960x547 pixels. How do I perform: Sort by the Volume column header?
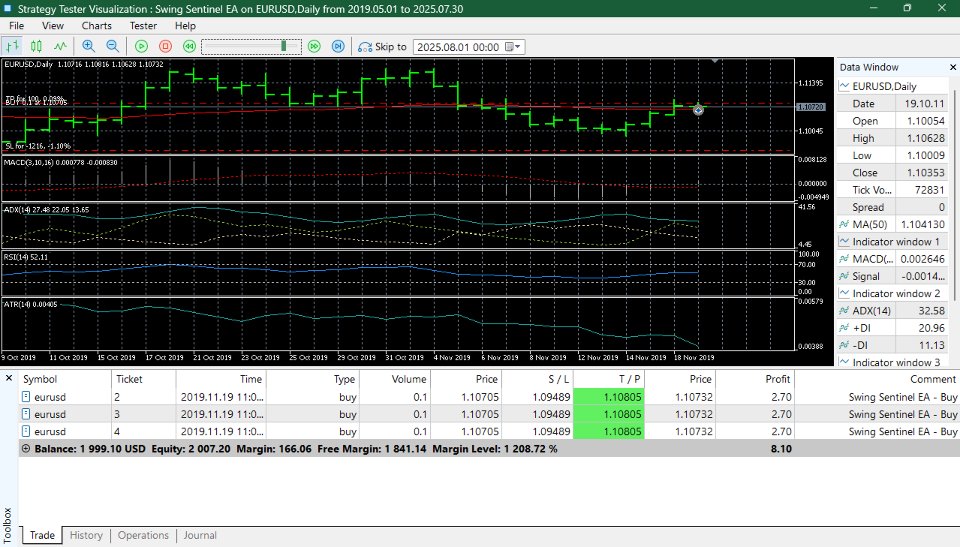[x=394, y=379]
